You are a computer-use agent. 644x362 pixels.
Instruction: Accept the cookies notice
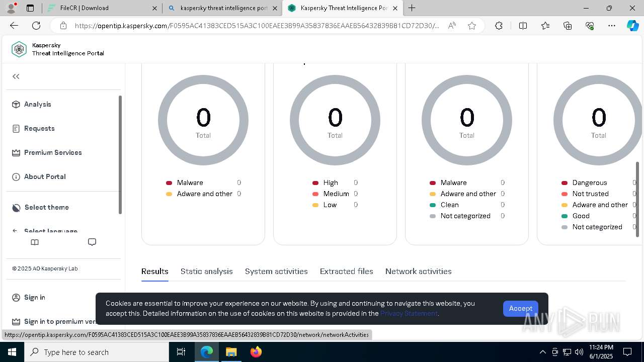click(521, 308)
